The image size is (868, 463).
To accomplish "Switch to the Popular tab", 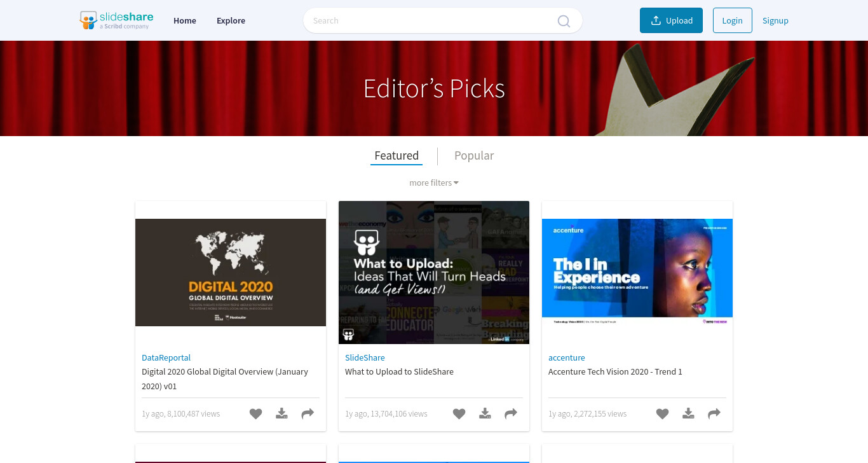I will (474, 156).
